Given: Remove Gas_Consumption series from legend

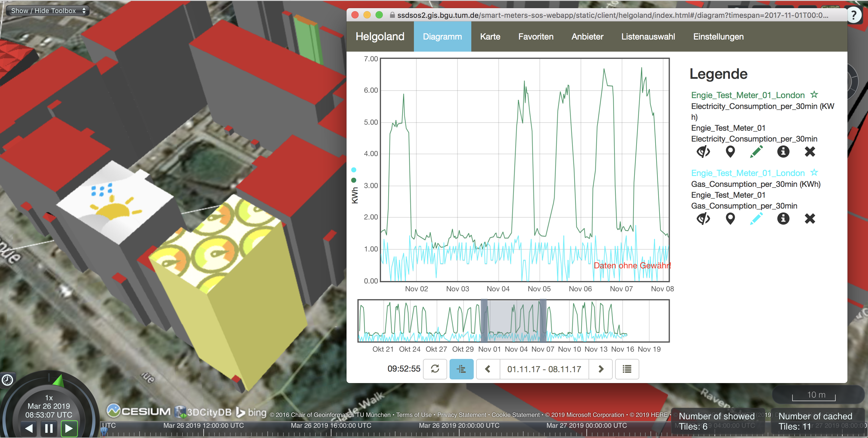Looking at the screenshot, I should (x=810, y=219).
